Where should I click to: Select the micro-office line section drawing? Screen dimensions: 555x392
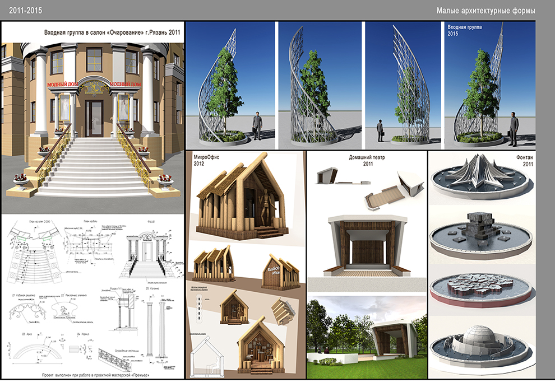pyautogui.click(x=207, y=357)
